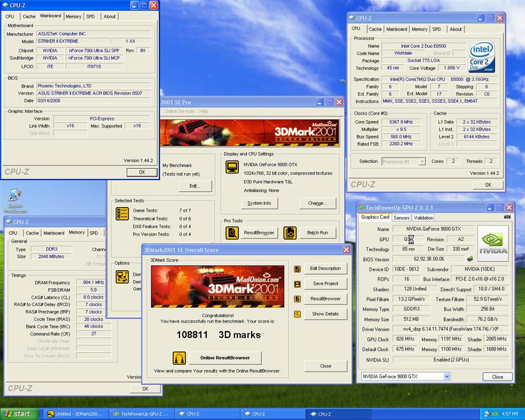Click the STRIKER II EXTREME model field

click(x=73, y=41)
